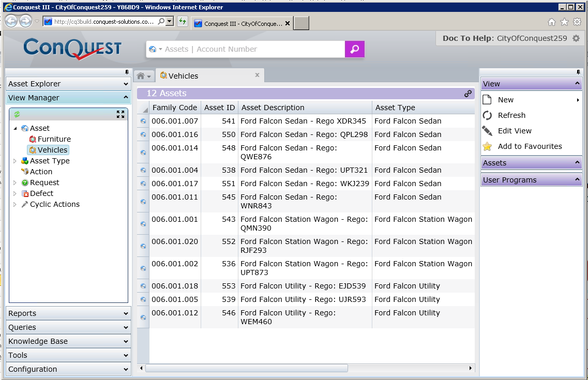Click the row icon for asset 538
This screenshot has width=588, height=380.
tap(143, 170)
